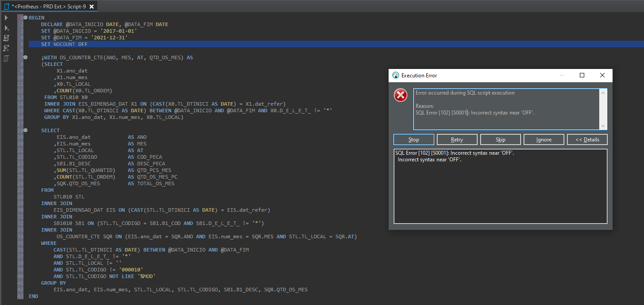Click the Execution Error title bar icon
Screen dimensions: 644x305
click(x=395, y=75)
